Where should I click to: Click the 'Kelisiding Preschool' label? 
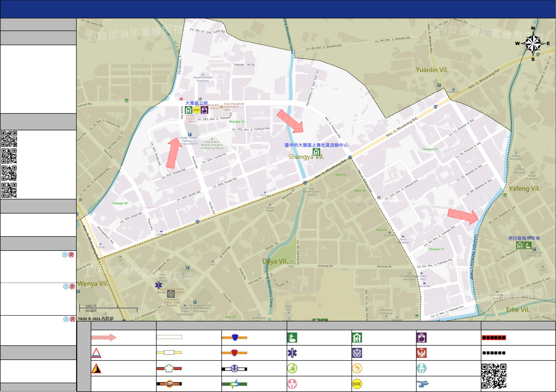click(386, 312)
